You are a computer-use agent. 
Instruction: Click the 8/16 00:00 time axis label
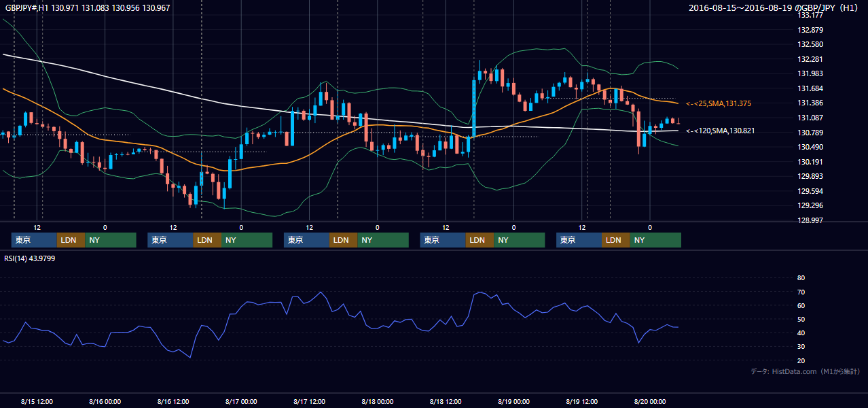(105, 401)
